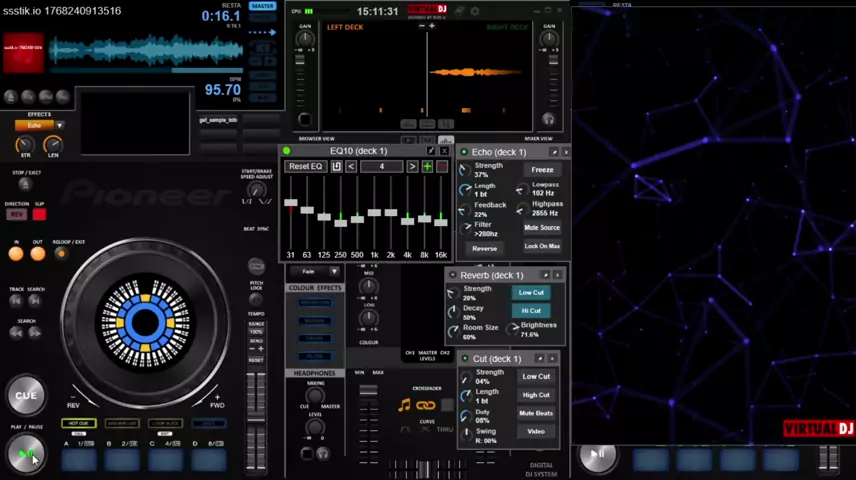The width and height of the screenshot is (856, 480).
Task: Open the Echo effect dropdown
Action: tap(59, 126)
